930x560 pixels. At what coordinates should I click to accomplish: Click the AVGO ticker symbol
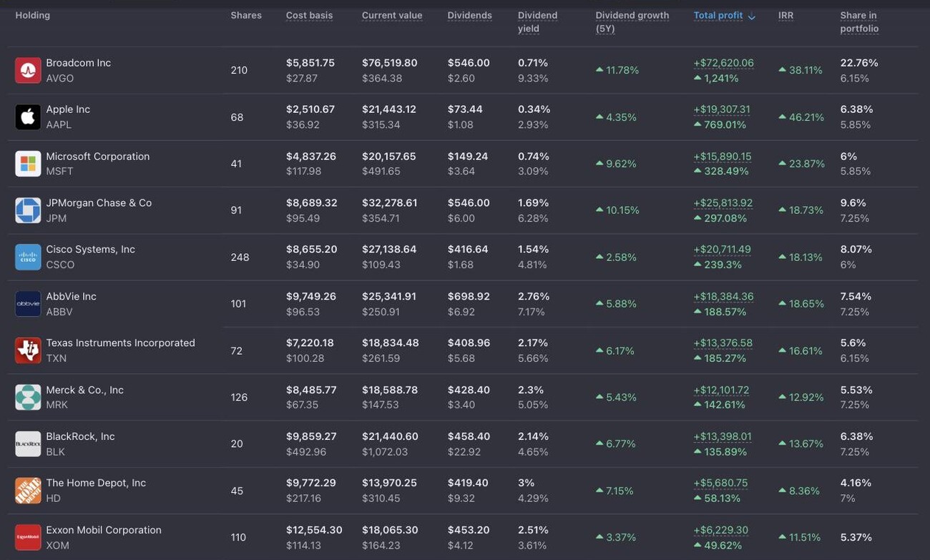(59, 78)
